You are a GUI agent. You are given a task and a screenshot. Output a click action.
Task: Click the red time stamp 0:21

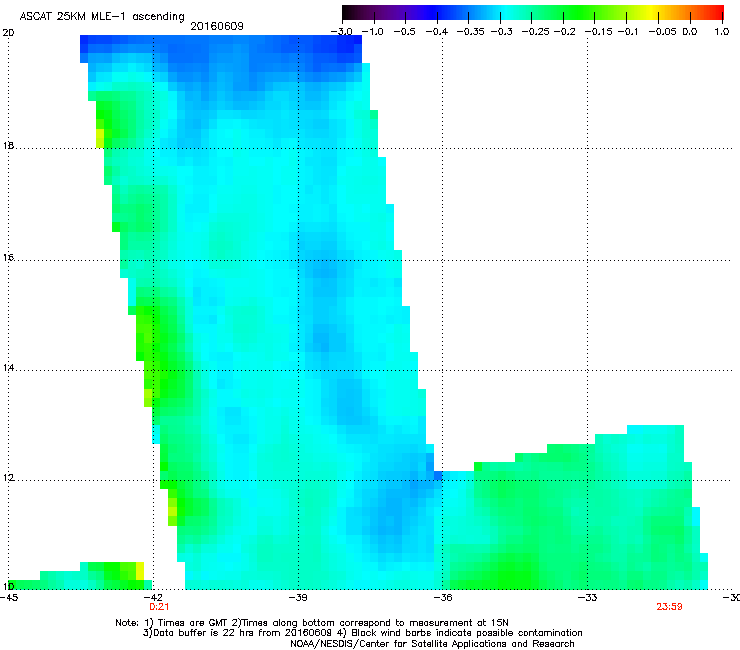(159, 607)
